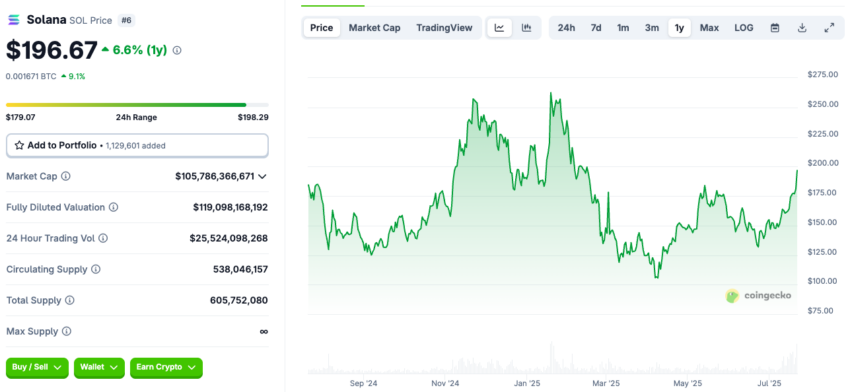Screen dimensions: 850x392
Task: Switch to the Market Cap tab
Action: 375,28
